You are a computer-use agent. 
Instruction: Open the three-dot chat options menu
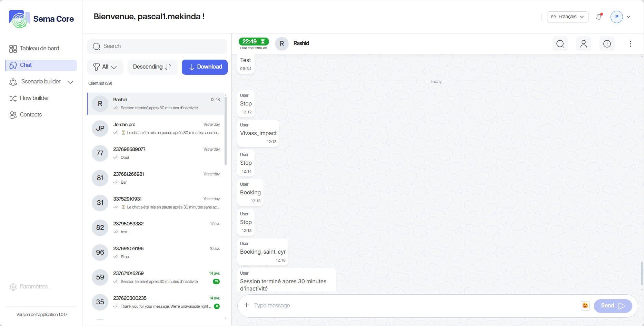(x=631, y=44)
